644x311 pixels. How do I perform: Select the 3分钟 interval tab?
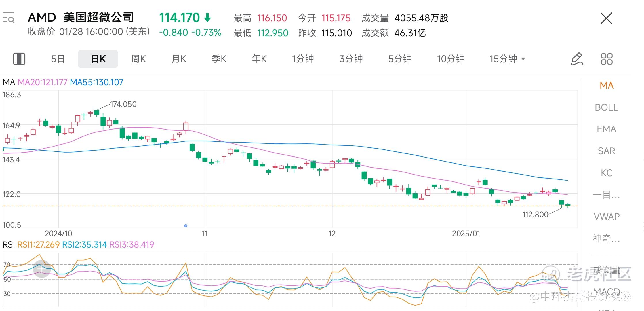tap(351, 59)
